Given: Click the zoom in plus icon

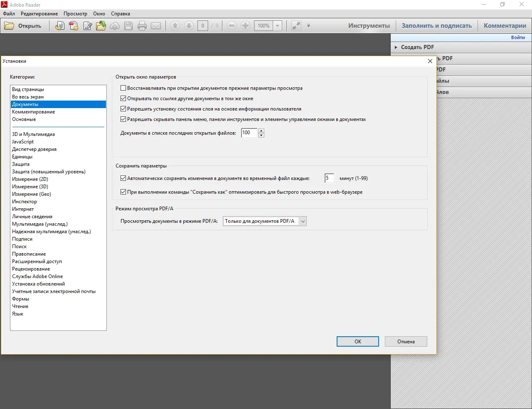Looking at the screenshot, I should click(x=246, y=26).
